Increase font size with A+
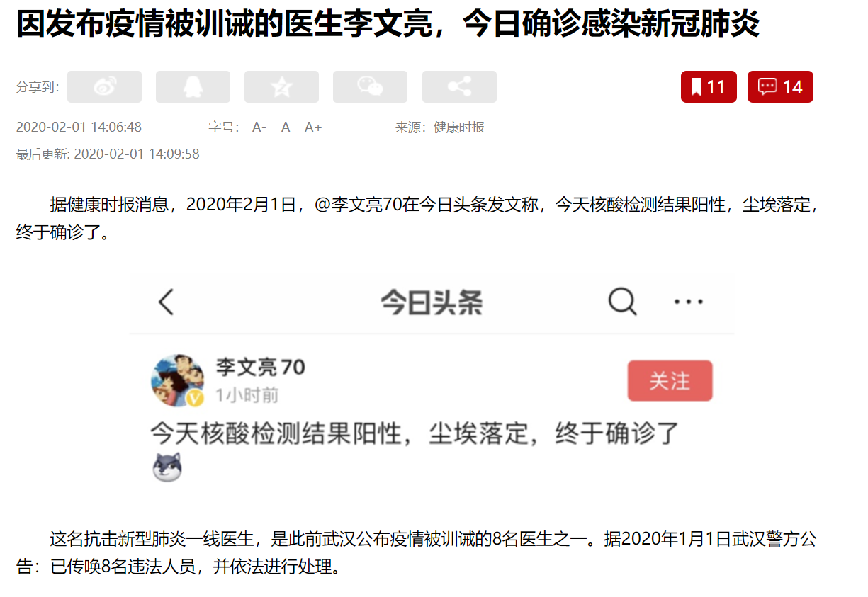 tap(313, 127)
